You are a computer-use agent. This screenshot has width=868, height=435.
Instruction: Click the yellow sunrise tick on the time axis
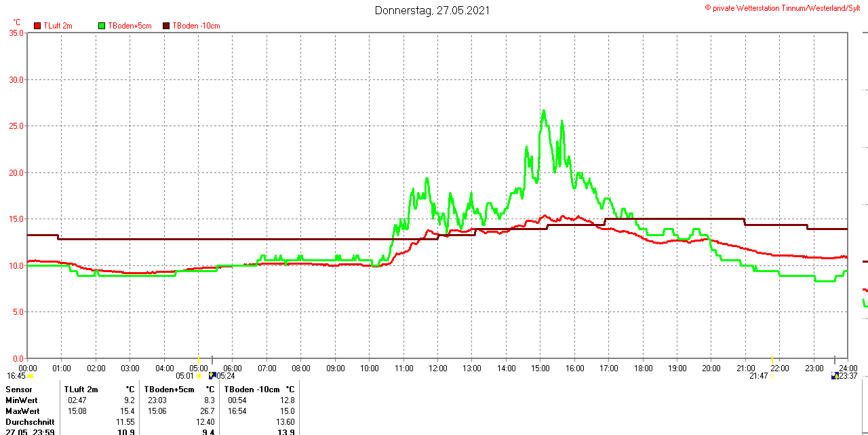tap(198, 358)
